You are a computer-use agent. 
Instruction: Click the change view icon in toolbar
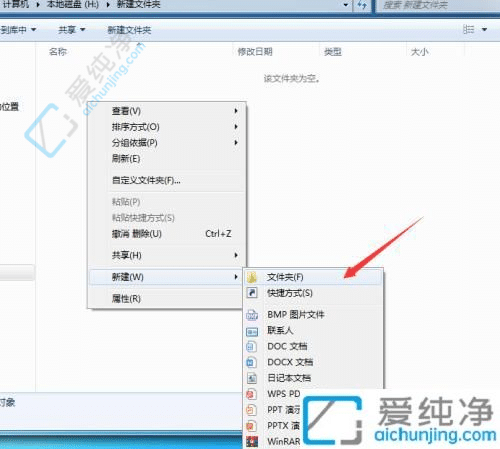(x=469, y=30)
